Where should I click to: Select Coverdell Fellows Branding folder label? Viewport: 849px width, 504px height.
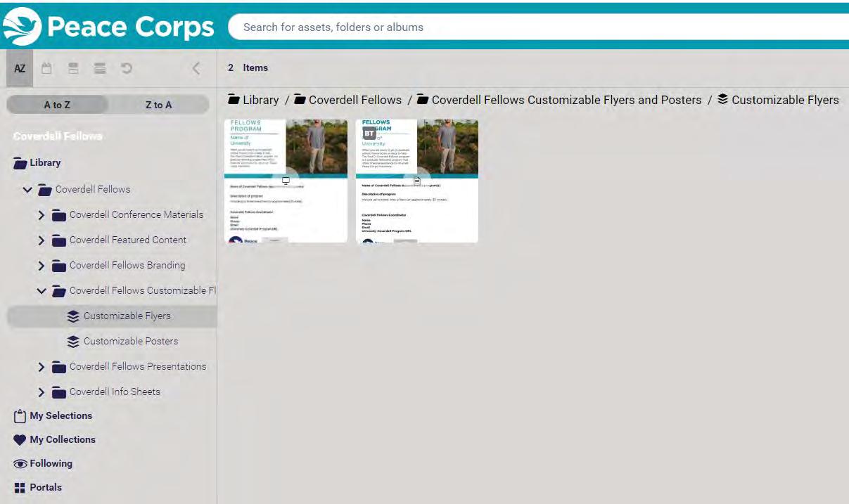click(x=127, y=266)
